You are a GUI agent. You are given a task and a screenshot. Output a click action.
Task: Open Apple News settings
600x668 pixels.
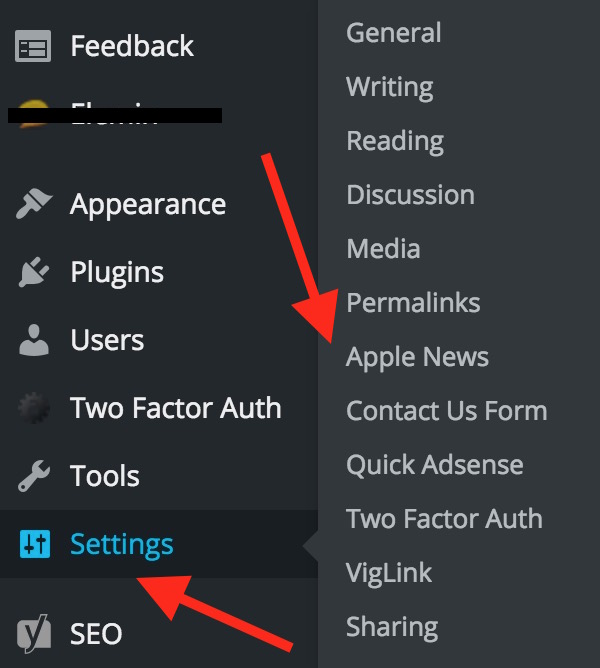[417, 357]
